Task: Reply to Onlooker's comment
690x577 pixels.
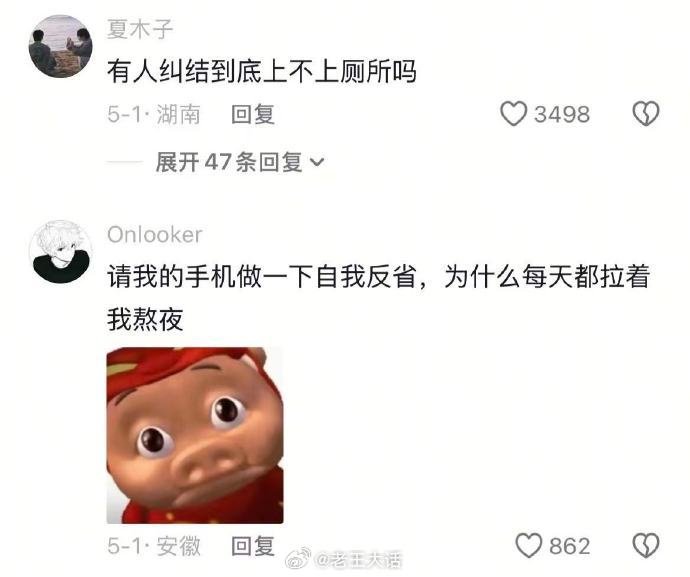Action: click(x=253, y=546)
